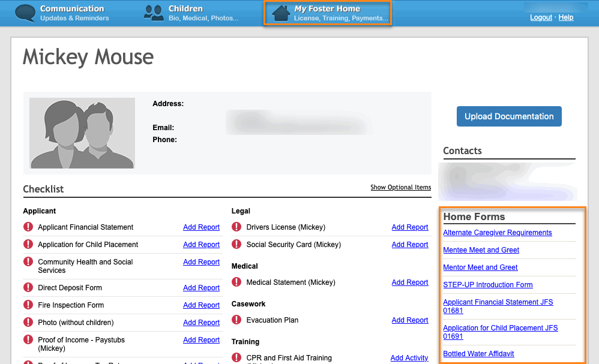
Task: Click the Children people icon
Action: 154,13
